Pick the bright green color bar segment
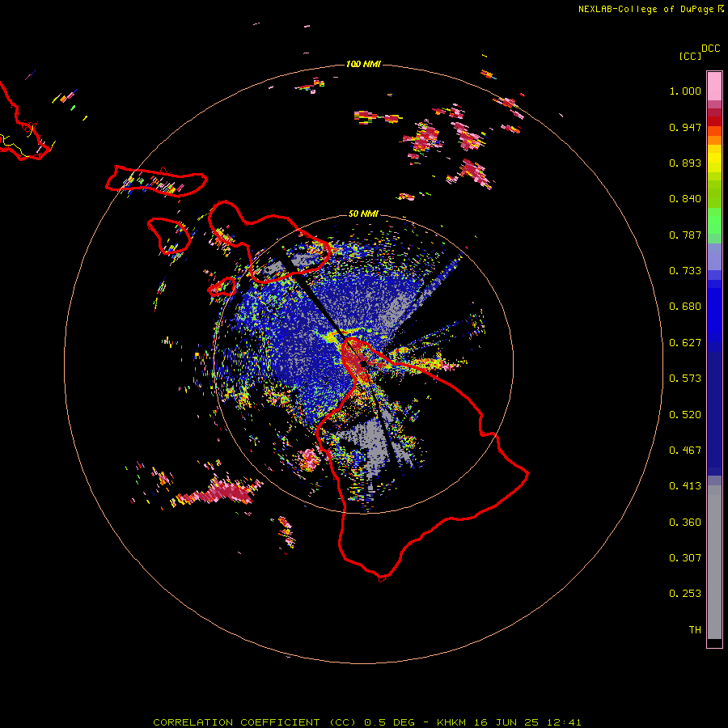This screenshot has width=728, height=728. tap(714, 221)
